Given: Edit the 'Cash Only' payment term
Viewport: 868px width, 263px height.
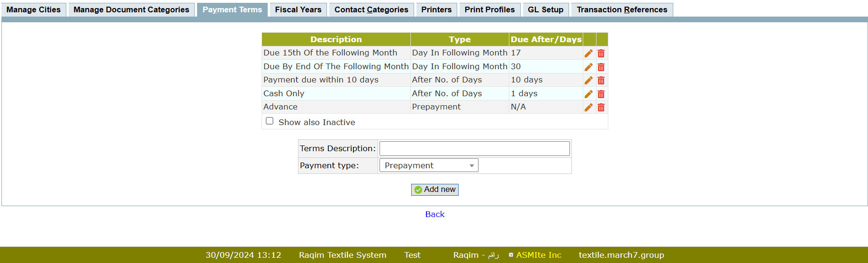Looking at the screenshot, I should (x=588, y=94).
